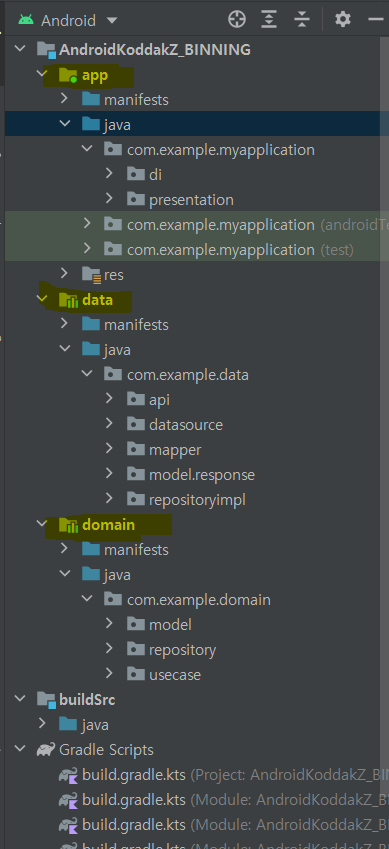Click the Select Opened File target icon
389x849 pixels.
(x=237, y=20)
